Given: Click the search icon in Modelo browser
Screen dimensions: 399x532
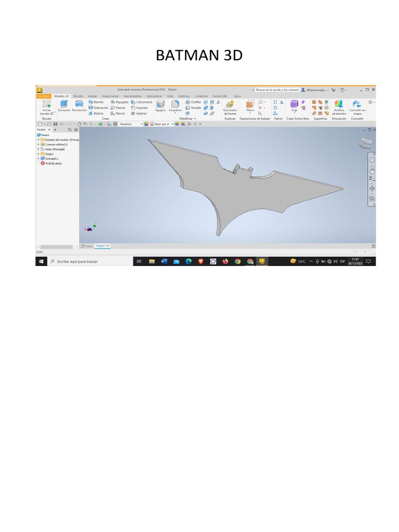Looking at the screenshot, I should (x=70, y=130).
